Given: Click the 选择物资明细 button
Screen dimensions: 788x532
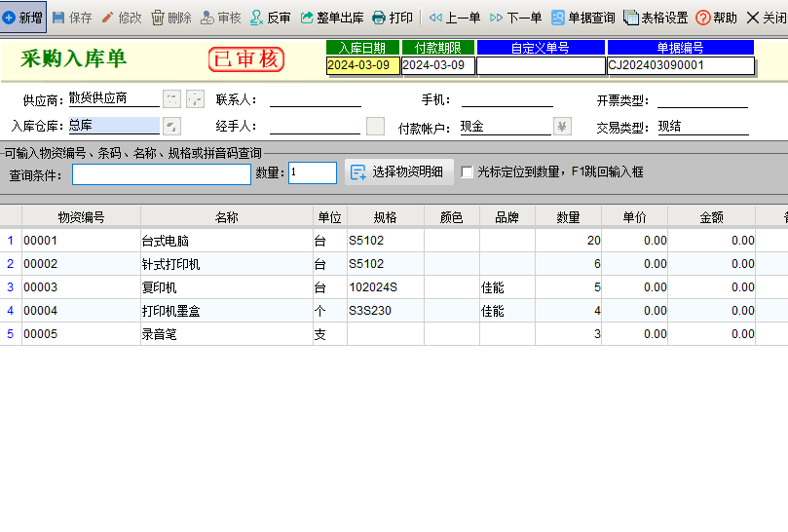Looking at the screenshot, I should pyautogui.click(x=399, y=171).
